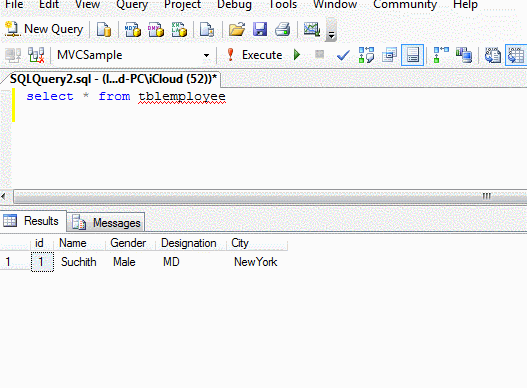Click the editor horizontal scrollbar thumb

(270, 196)
